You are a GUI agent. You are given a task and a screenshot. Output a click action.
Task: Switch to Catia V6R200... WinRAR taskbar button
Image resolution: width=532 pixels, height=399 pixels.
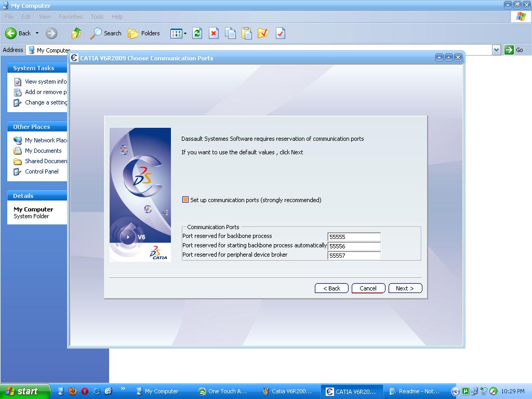click(x=287, y=391)
